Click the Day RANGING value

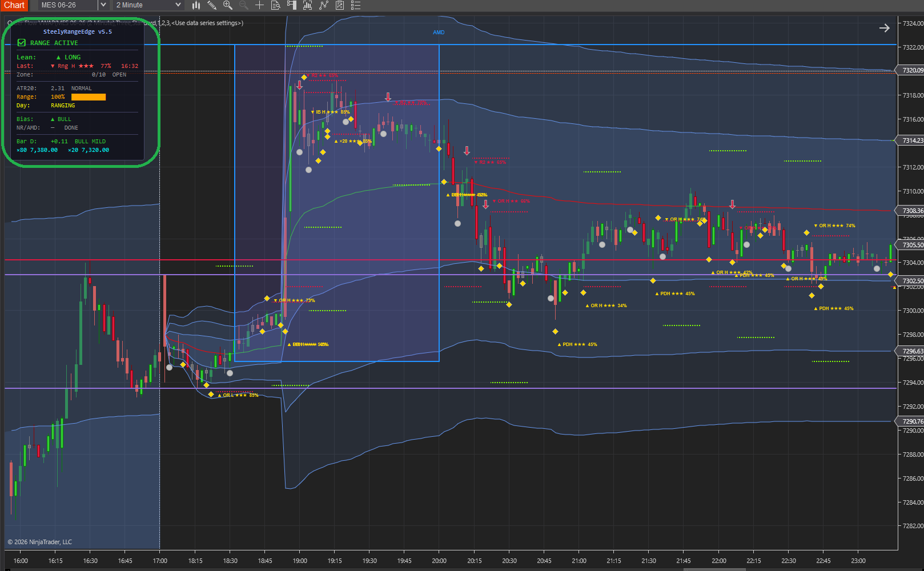pyautogui.click(x=63, y=106)
